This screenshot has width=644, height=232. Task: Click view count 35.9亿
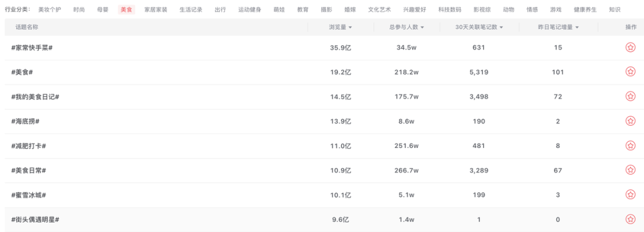coord(340,48)
